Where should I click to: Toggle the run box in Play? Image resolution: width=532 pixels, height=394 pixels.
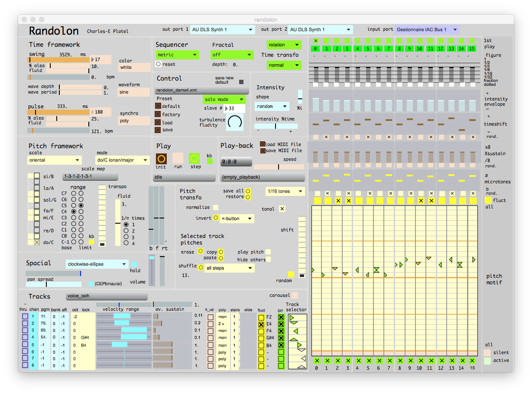(178, 158)
